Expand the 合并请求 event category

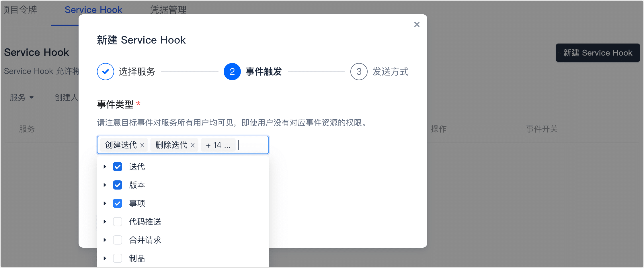[x=105, y=240]
